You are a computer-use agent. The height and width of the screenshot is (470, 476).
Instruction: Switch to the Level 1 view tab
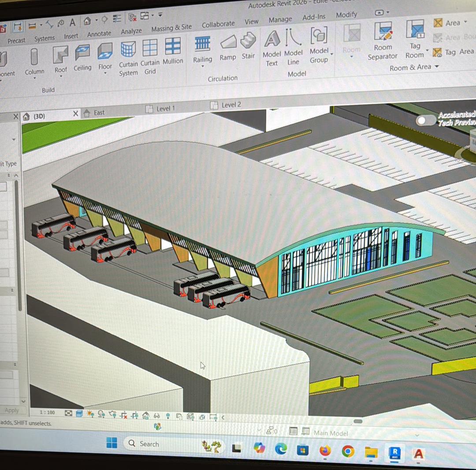click(x=165, y=108)
